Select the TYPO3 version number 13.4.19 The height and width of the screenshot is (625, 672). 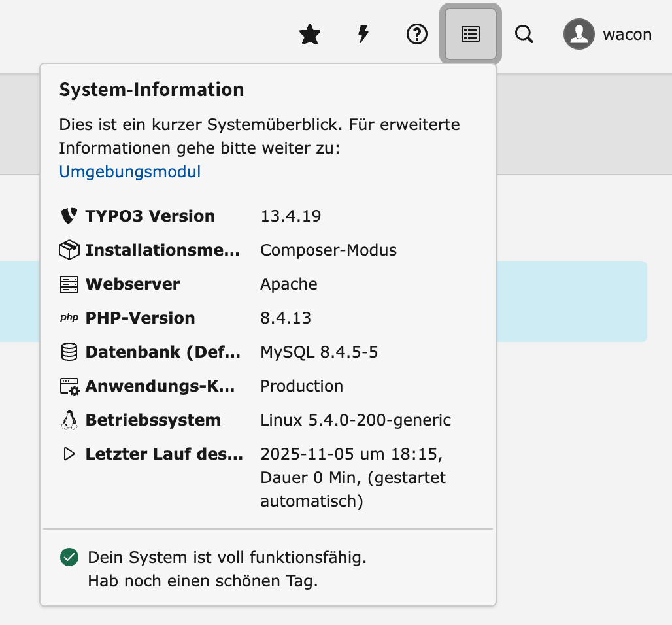point(290,216)
